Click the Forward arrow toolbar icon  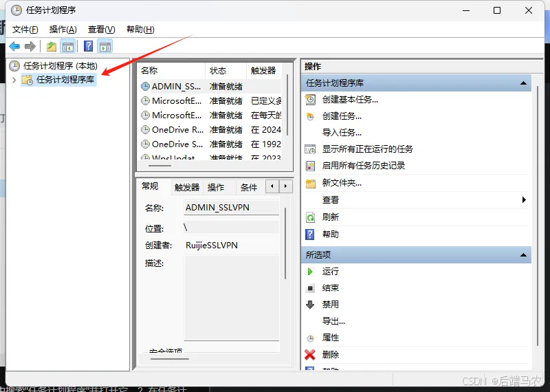30,46
